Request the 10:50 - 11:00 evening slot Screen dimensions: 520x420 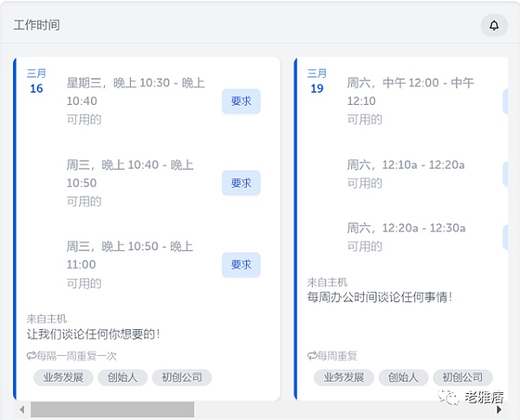(x=241, y=265)
